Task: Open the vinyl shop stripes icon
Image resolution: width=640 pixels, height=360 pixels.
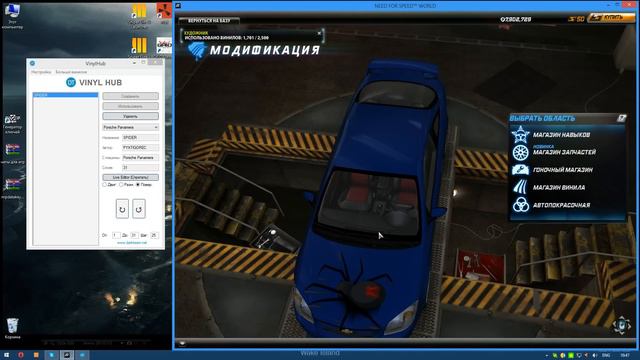Action: tap(520, 187)
